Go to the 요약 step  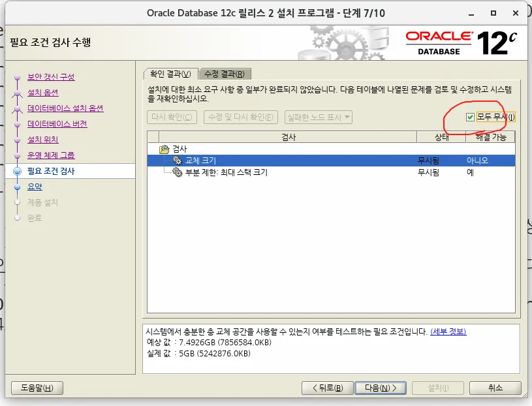click(35, 187)
